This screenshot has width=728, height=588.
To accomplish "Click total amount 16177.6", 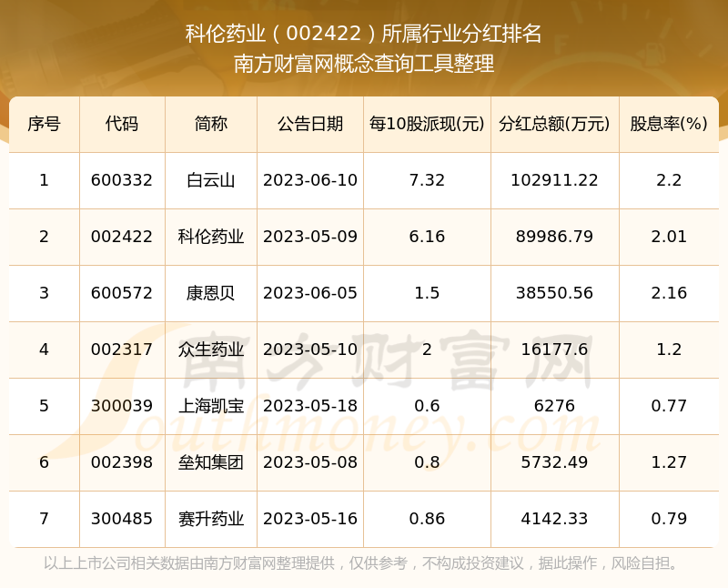I will click(x=554, y=350).
